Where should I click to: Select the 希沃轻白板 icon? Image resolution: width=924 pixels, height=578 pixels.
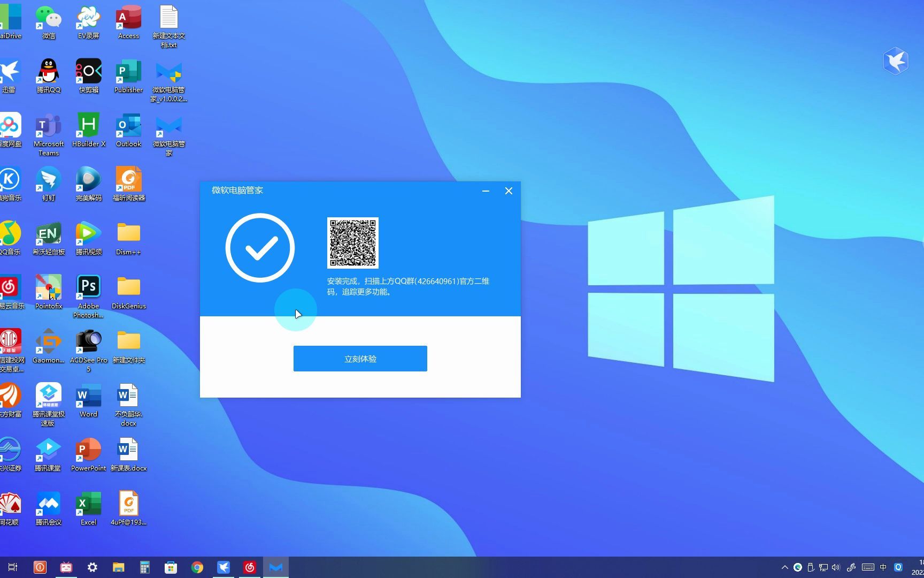coord(49,238)
